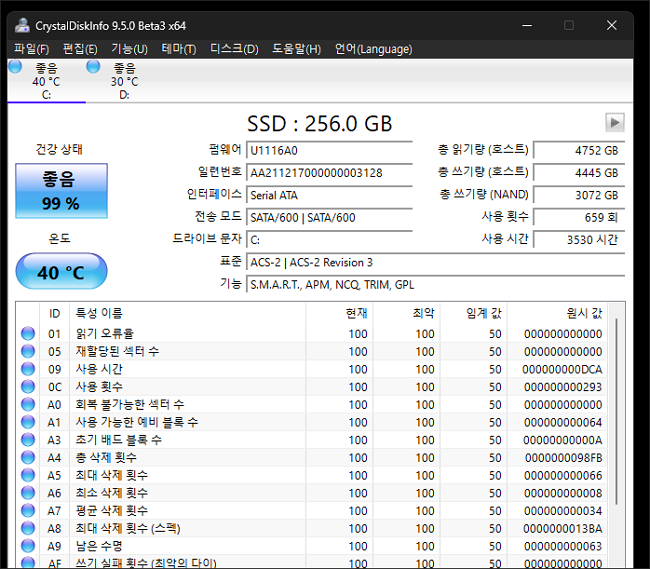
Task: Click the transfer mode field SATA/600 | SATA/600
Action: (330, 217)
